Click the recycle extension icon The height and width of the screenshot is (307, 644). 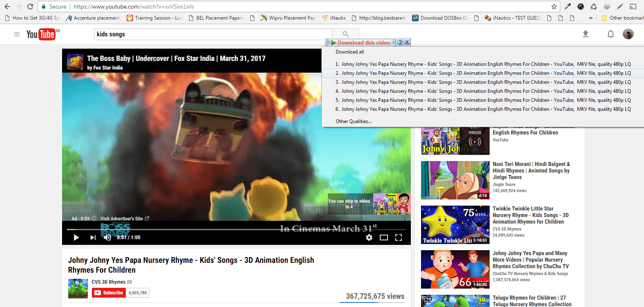[594, 7]
